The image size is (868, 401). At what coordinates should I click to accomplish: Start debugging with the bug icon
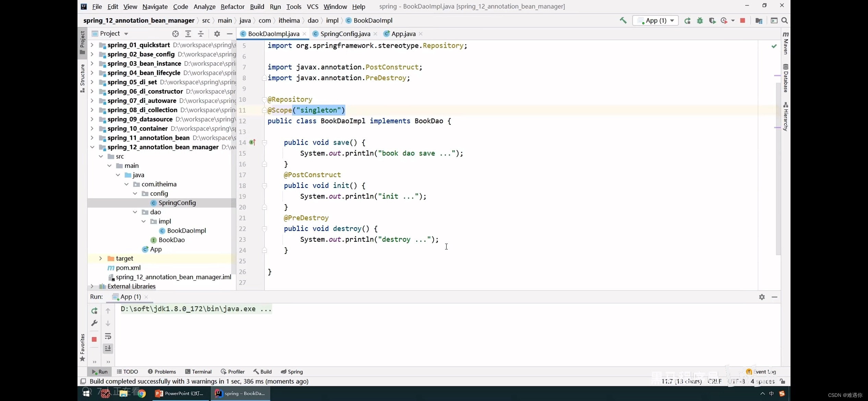[x=700, y=21]
